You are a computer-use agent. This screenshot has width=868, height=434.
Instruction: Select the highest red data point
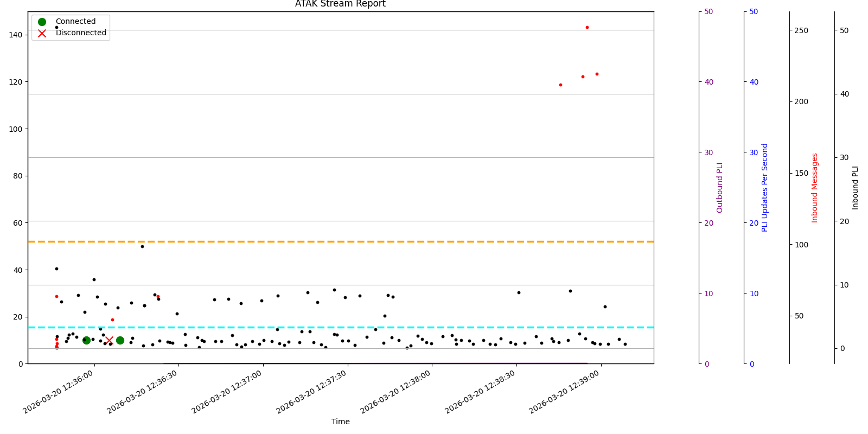[x=587, y=27]
